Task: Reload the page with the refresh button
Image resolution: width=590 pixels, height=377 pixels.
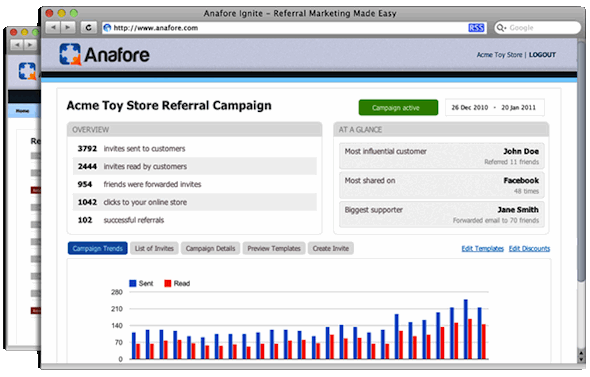Action: (89, 27)
